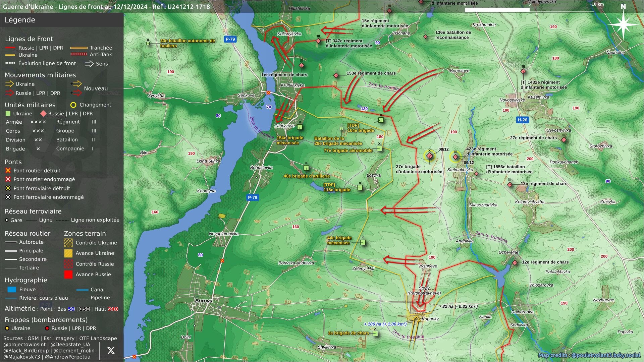Click the Kopanky village label
The image size is (644, 362).
[x=430, y=319]
